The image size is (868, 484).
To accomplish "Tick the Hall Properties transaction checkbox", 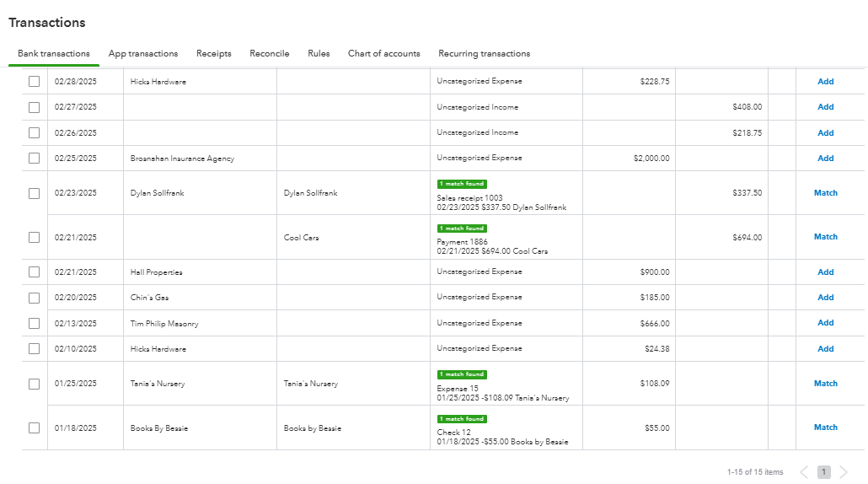I will tap(34, 272).
